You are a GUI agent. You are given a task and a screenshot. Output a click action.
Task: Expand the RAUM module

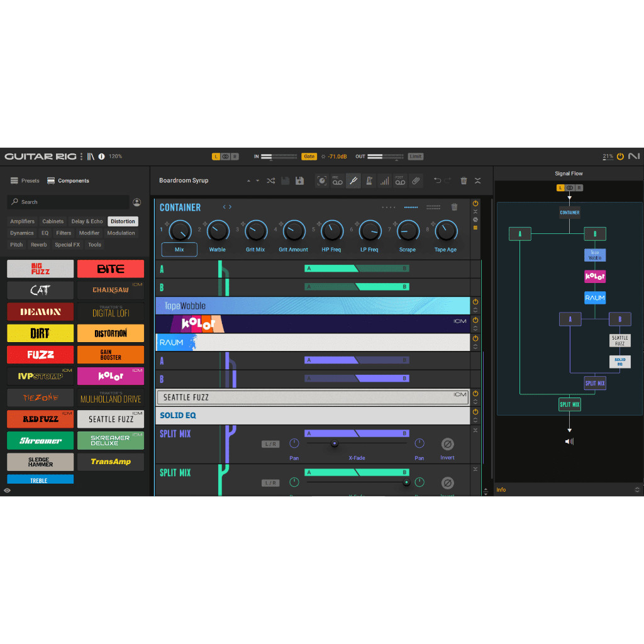[475, 347]
